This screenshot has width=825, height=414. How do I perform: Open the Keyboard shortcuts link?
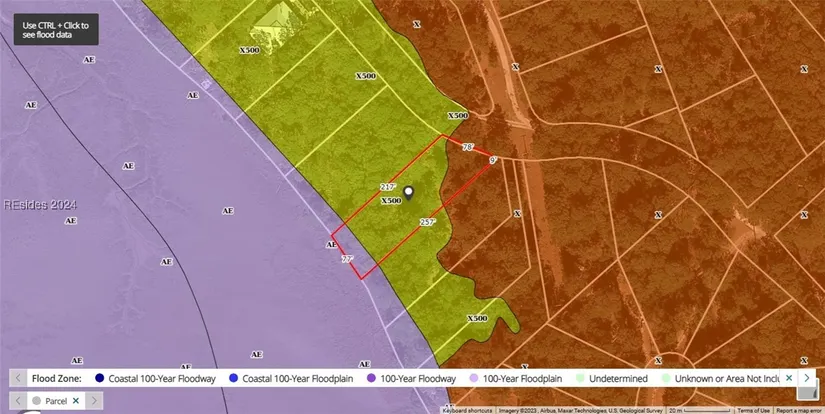pyautogui.click(x=468, y=410)
